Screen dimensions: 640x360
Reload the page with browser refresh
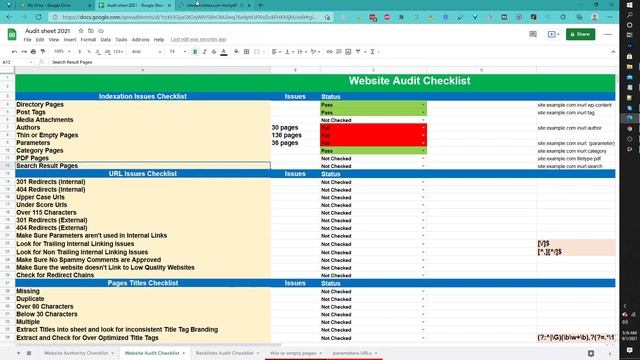[x=39, y=17]
